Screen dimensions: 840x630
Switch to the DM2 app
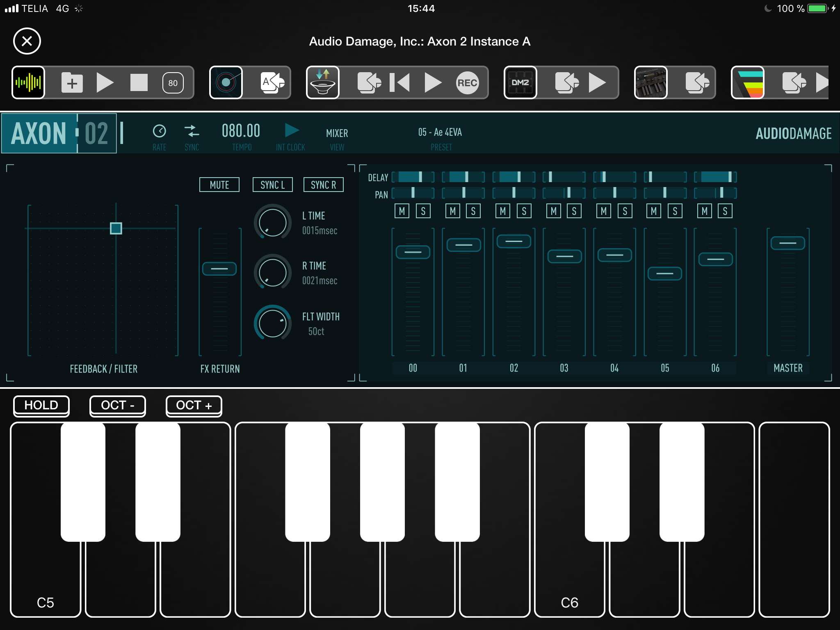coord(567,83)
